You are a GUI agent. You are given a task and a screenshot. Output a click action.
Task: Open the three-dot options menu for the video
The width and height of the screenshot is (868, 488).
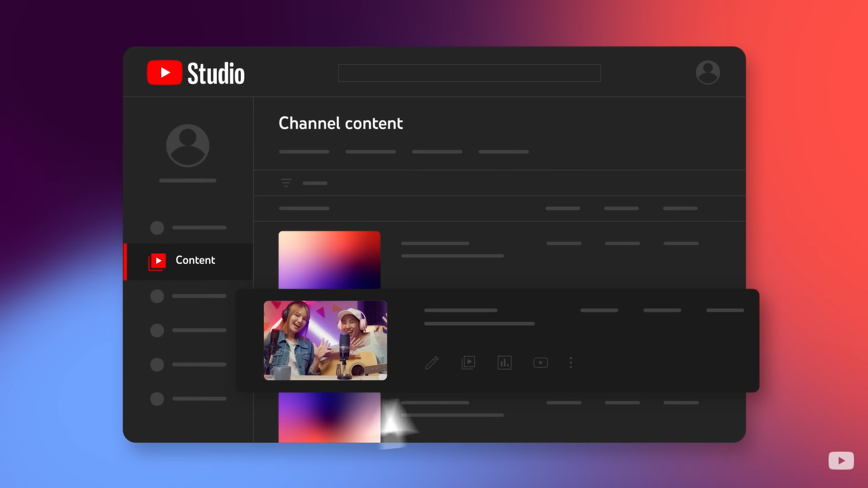[570, 362]
